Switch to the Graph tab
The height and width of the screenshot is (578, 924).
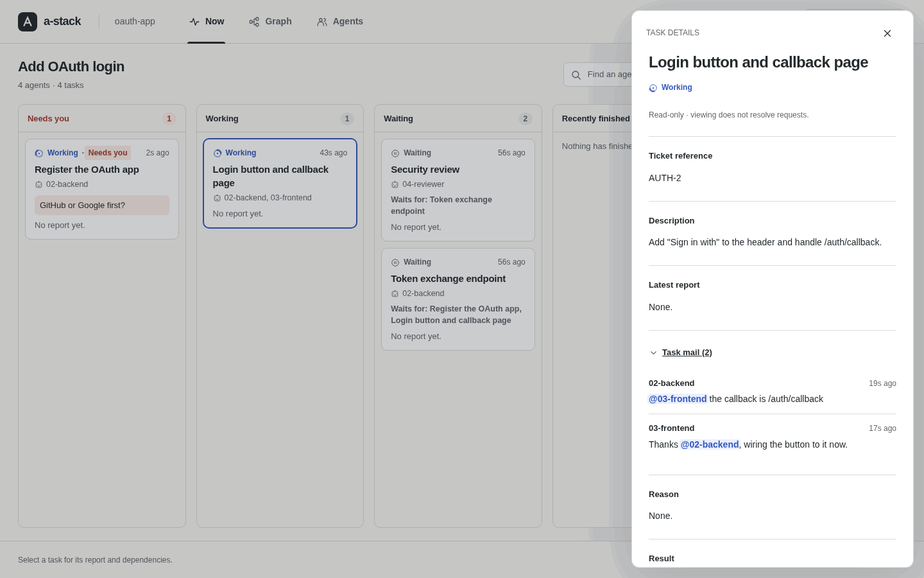pos(270,22)
